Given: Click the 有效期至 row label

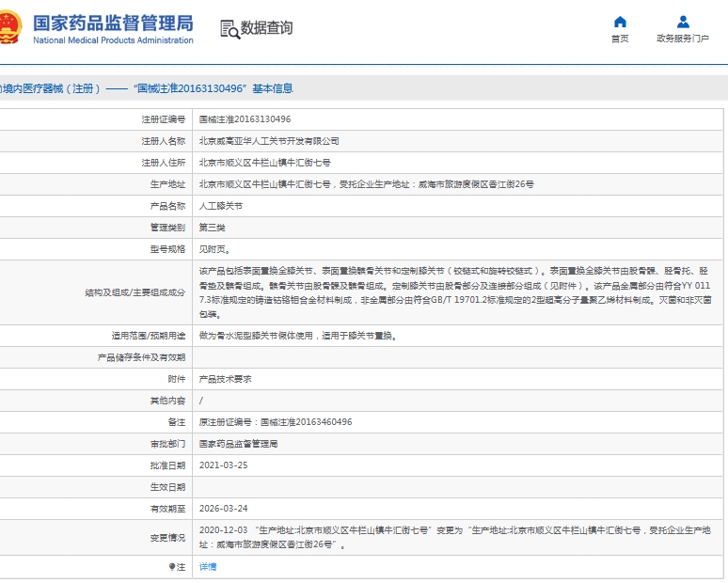Looking at the screenshot, I should point(167,509).
